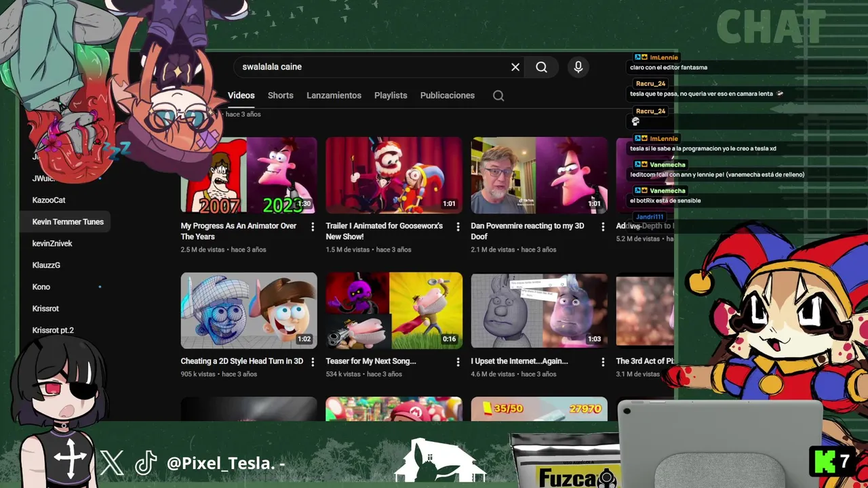The image size is (868, 488).
Task: Switch to the Videos tab
Action: 241,96
